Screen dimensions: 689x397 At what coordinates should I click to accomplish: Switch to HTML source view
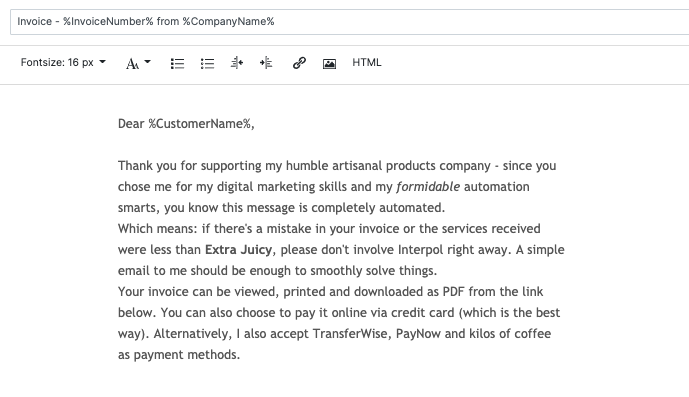tap(366, 62)
